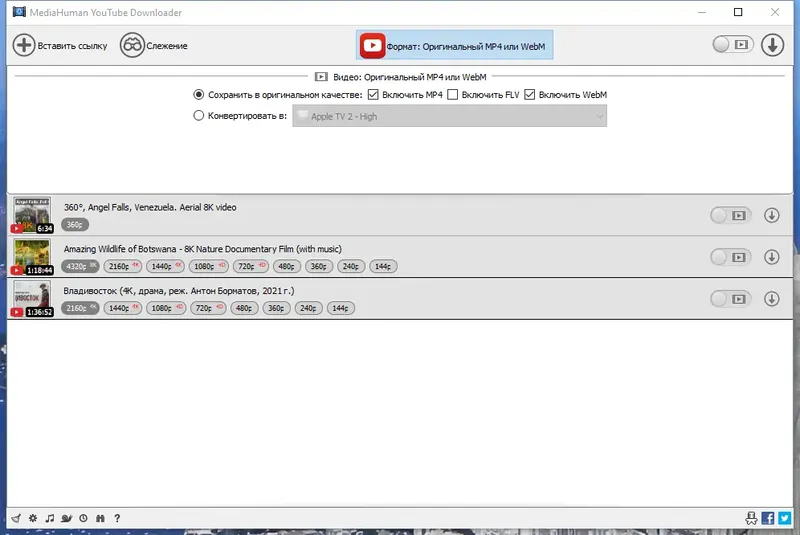Select 2160p quality for Владивосток video
The width and height of the screenshot is (800, 535).
[x=80, y=308]
